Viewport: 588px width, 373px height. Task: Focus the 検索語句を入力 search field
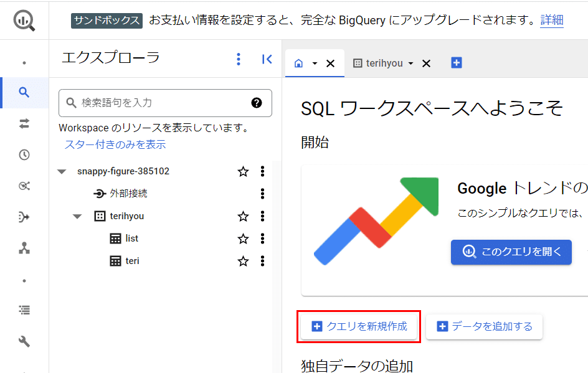tap(165, 103)
